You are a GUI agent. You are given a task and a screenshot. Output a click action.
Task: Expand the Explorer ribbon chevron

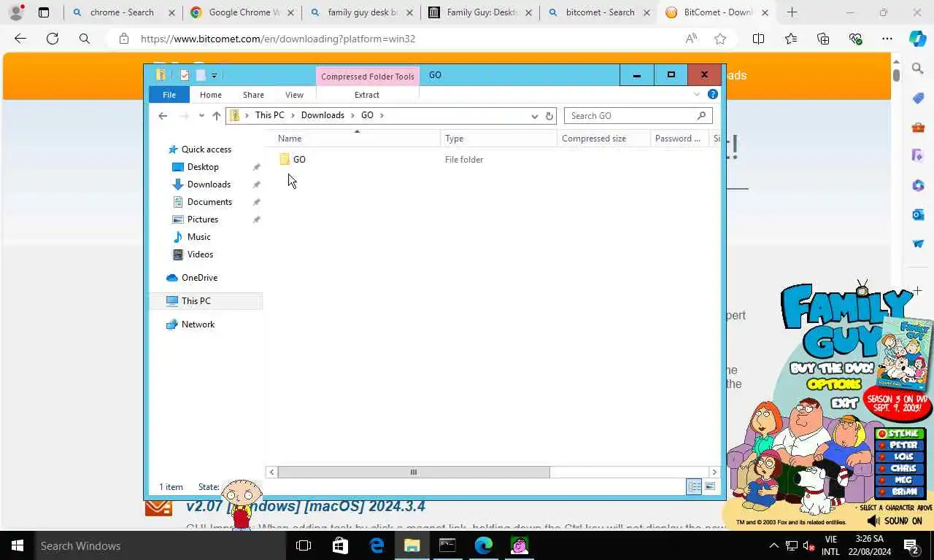(x=696, y=95)
